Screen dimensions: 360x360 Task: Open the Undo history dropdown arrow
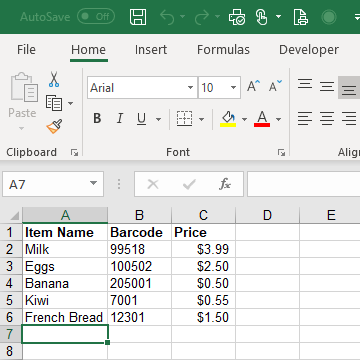click(x=183, y=16)
